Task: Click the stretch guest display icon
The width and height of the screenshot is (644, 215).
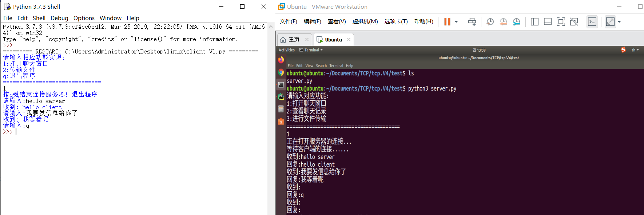Action: click(610, 22)
